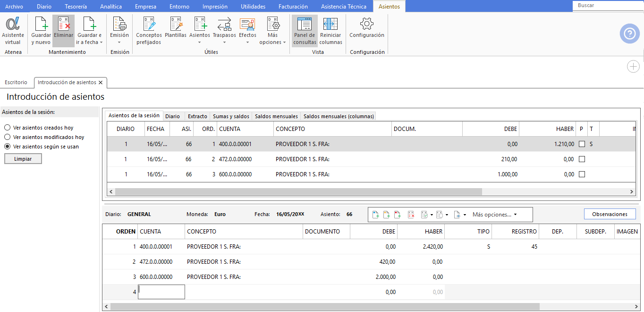Select the 1.210,00 HABER cell in session grid
This screenshot has height=312, width=644.
[x=547, y=144]
